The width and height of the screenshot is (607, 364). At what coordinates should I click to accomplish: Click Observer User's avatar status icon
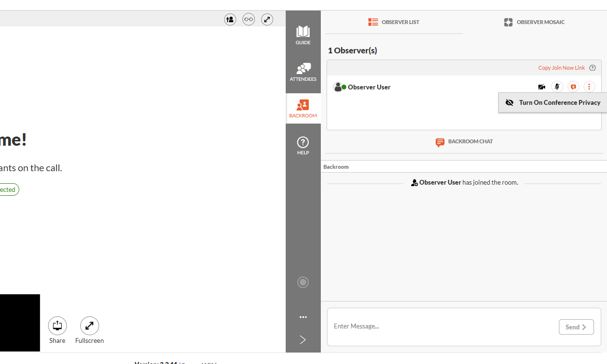(x=340, y=87)
